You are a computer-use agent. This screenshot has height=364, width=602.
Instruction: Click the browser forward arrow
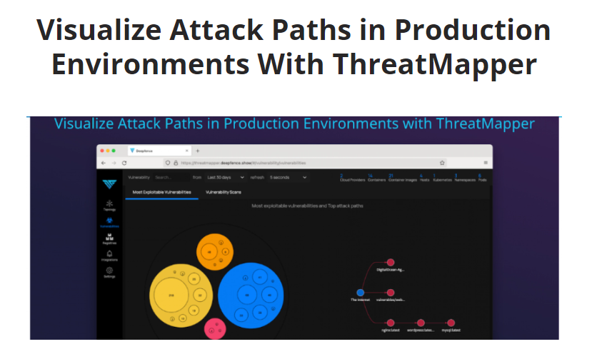click(x=114, y=163)
